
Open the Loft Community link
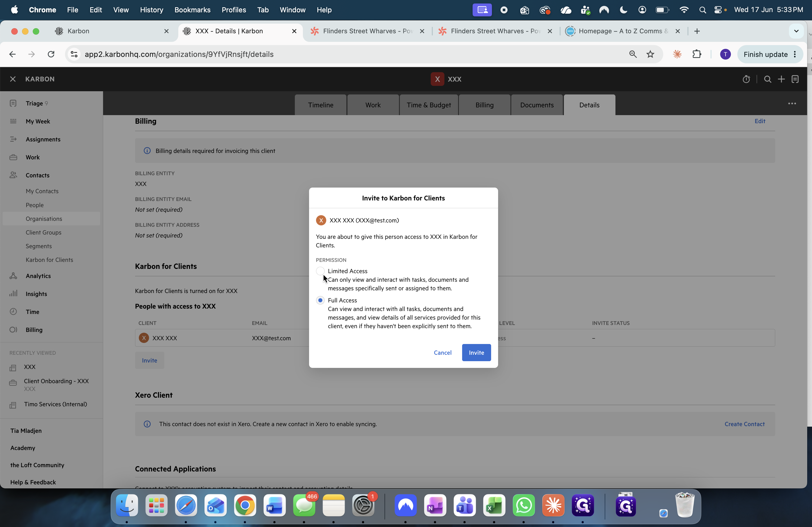[x=37, y=465]
